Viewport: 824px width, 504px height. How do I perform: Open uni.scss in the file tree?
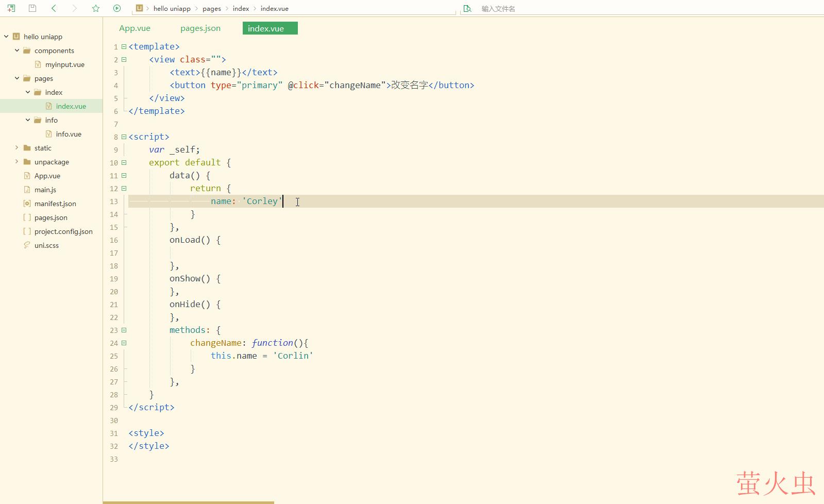point(46,245)
